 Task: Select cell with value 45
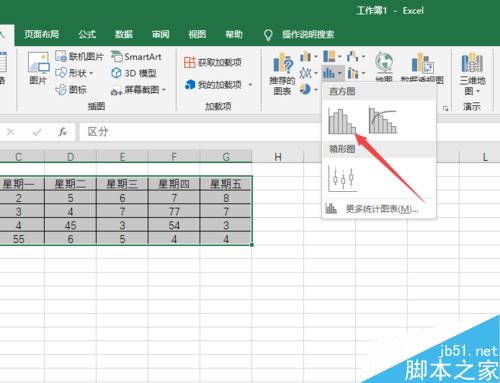click(x=70, y=225)
